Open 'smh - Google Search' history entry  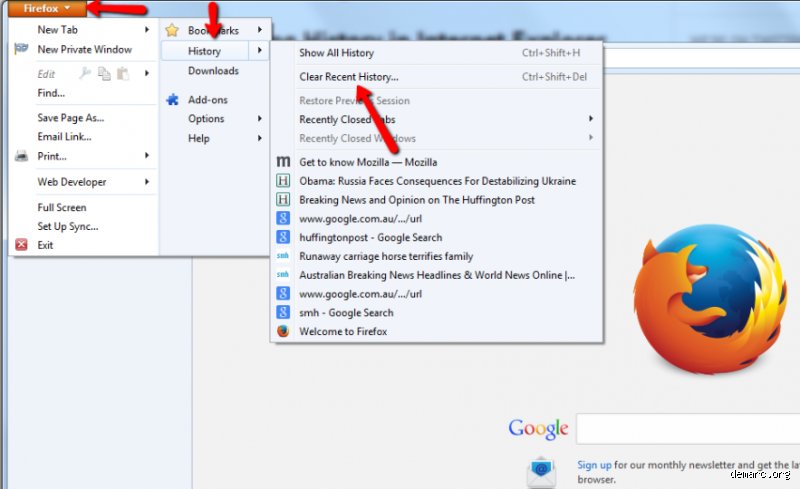tap(346, 312)
